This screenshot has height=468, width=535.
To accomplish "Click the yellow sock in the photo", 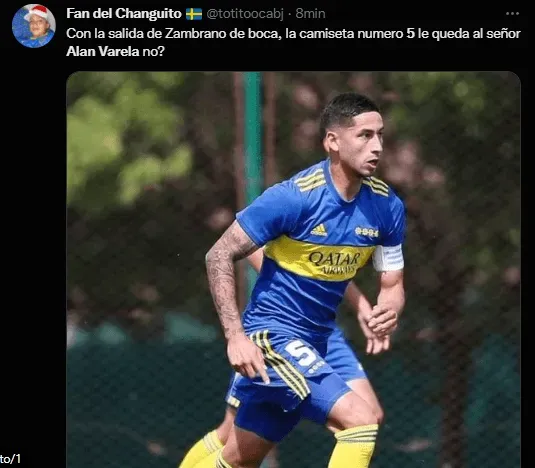I will (353, 446).
